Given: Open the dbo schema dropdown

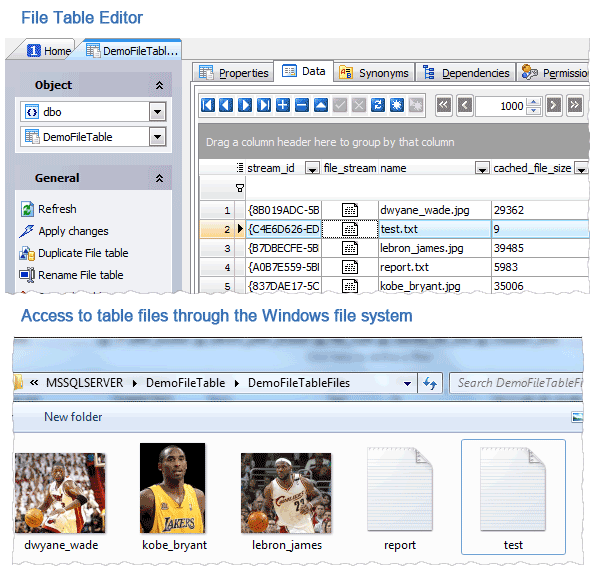Looking at the screenshot, I should [x=157, y=112].
